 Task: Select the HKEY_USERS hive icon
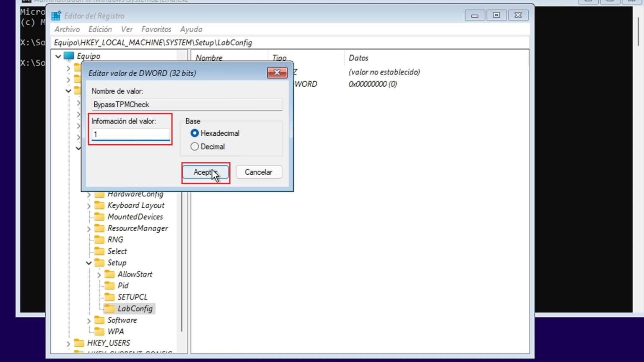(79, 343)
